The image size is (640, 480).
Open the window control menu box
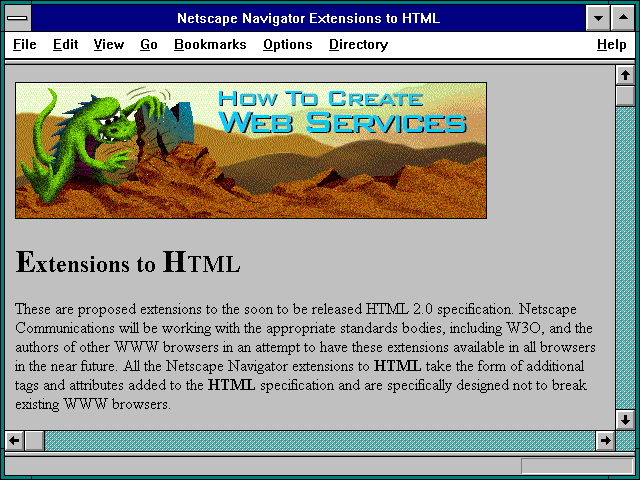[18, 18]
